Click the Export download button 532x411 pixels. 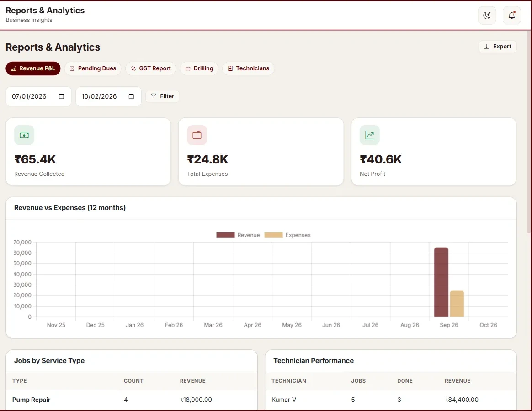point(497,47)
